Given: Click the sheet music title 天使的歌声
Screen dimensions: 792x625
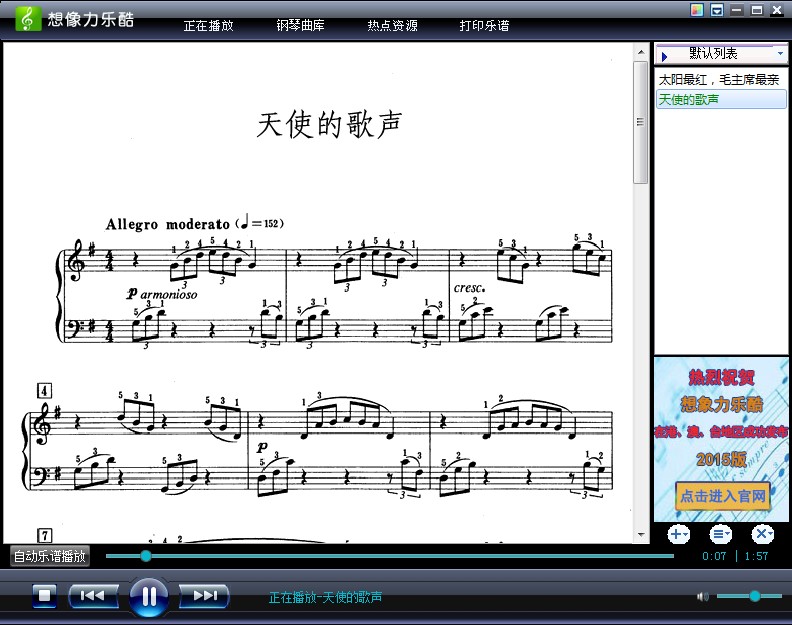Looking at the screenshot, I should [x=329, y=124].
